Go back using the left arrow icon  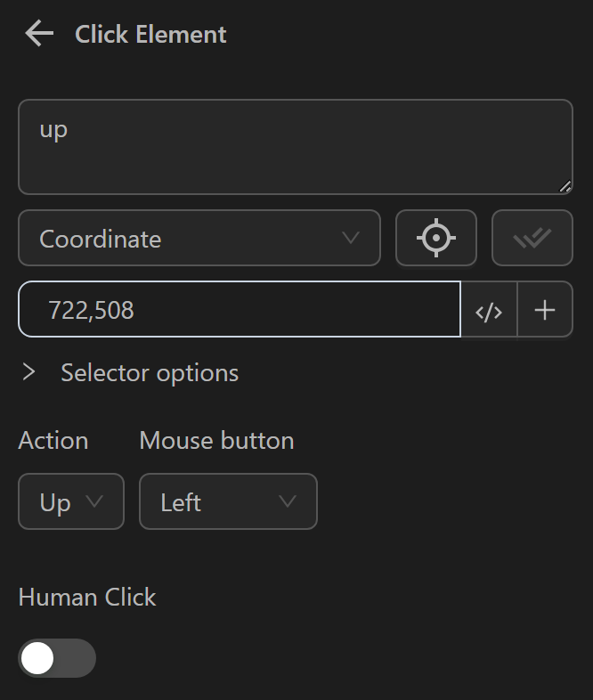pos(39,34)
